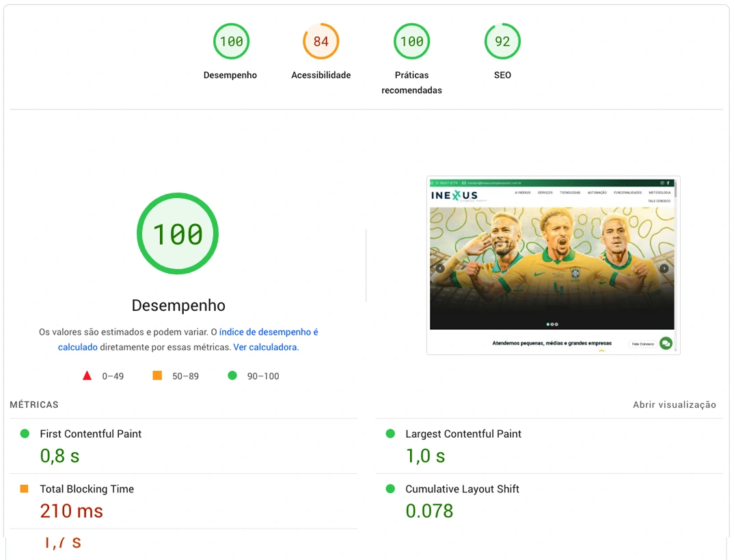Expand the Largest Contentful Paint metric
The image size is (734, 560).
[463, 434]
